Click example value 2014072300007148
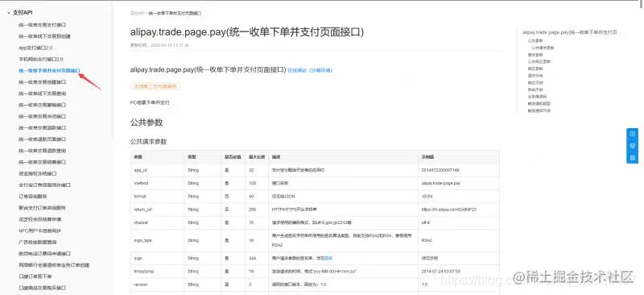This screenshot has height=295, width=644. coord(440,170)
